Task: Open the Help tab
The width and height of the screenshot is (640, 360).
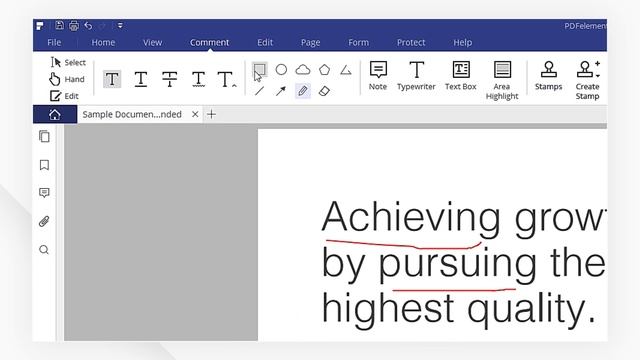Action: pos(462,42)
